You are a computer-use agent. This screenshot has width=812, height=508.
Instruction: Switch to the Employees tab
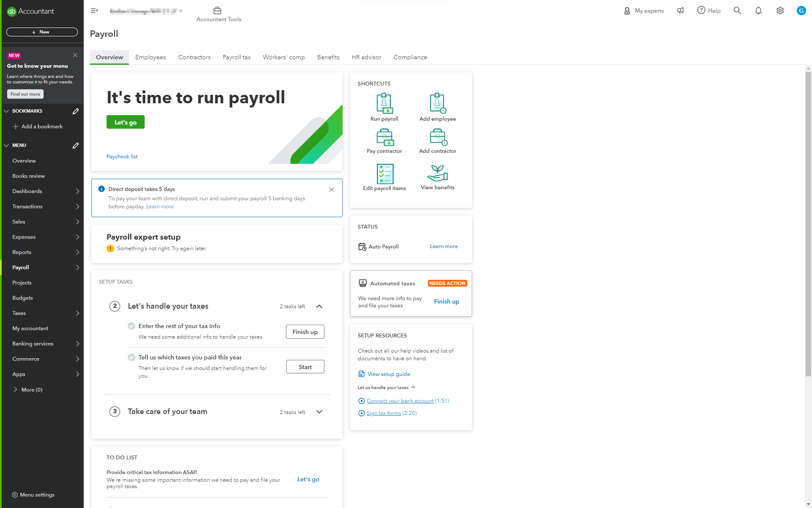pos(151,57)
